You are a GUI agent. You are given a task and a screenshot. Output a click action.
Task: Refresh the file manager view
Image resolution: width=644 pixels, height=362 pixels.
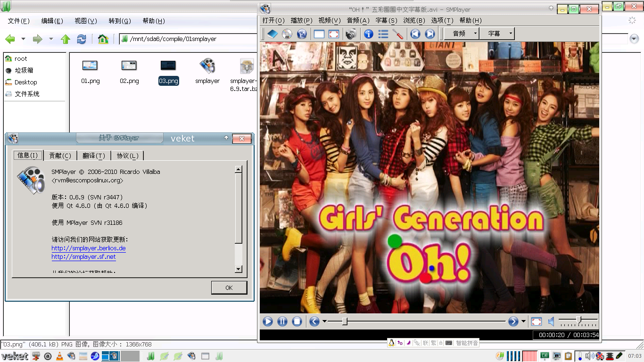click(x=82, y=39)
